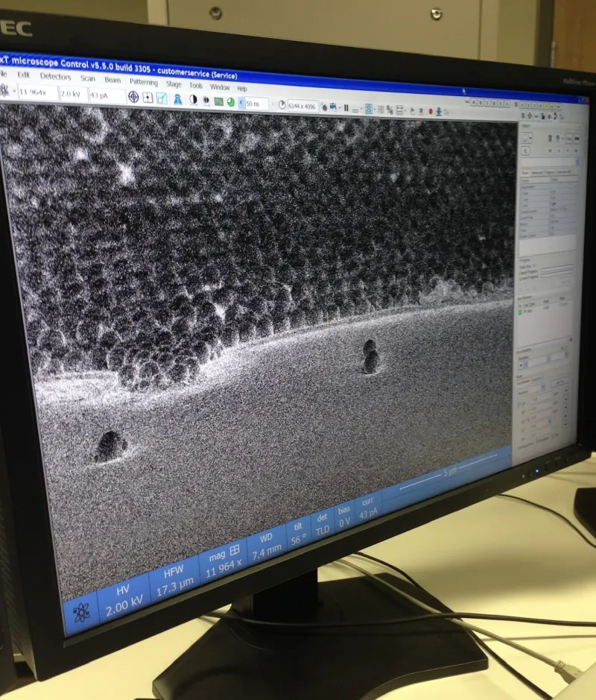Click the pause scanning button
This screenshot has height=700, width=596.
(x=346, y=108)
